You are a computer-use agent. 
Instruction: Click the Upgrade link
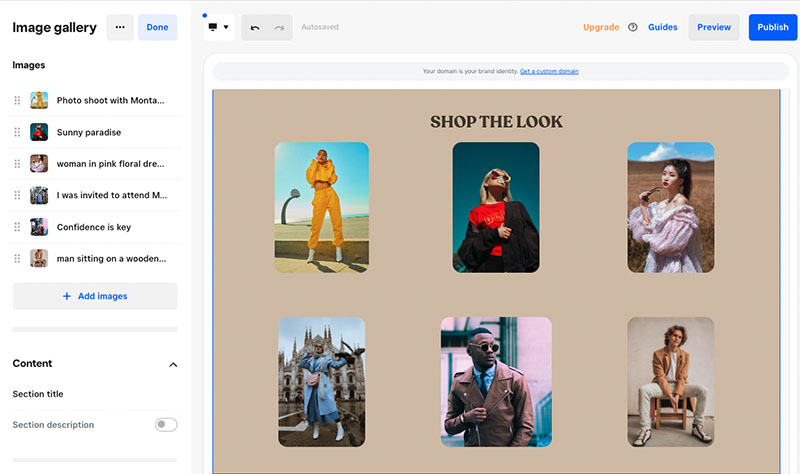tap(601, 27)
